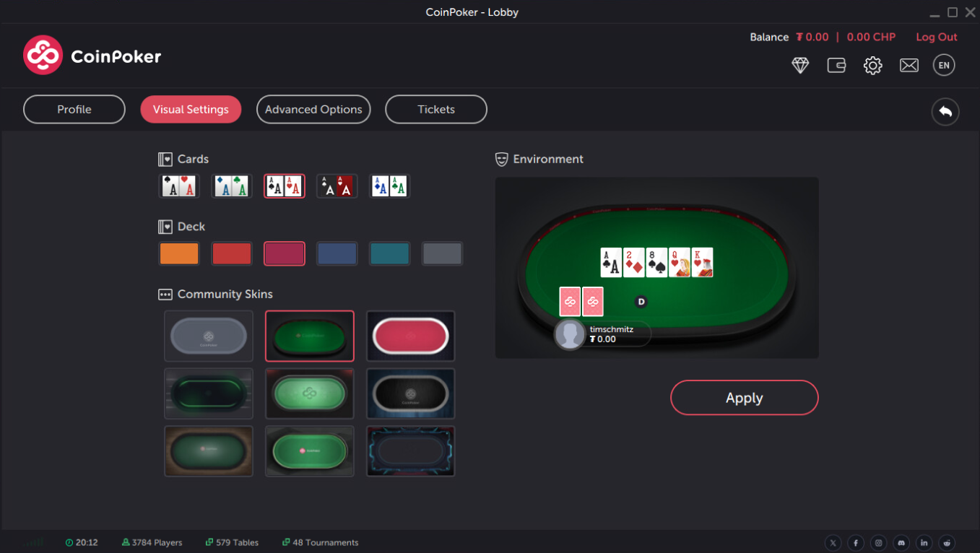
Task: Click the Apply button
Action: pyautogui.click(x=745, y=398)
